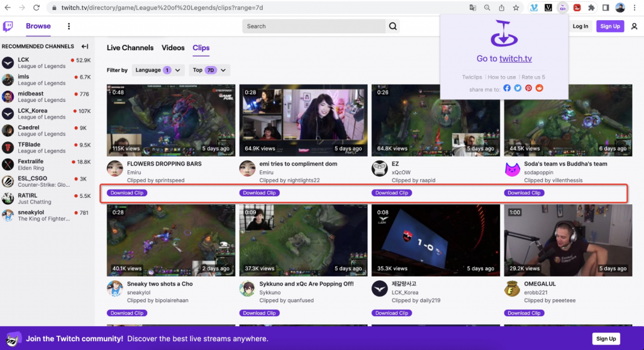
Task: Play the OMEGALUL clip thumbnail
Action: pos(568,241)
